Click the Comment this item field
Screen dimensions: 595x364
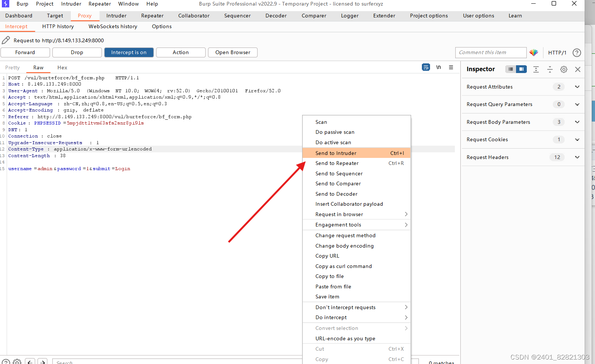pos(491,53)
